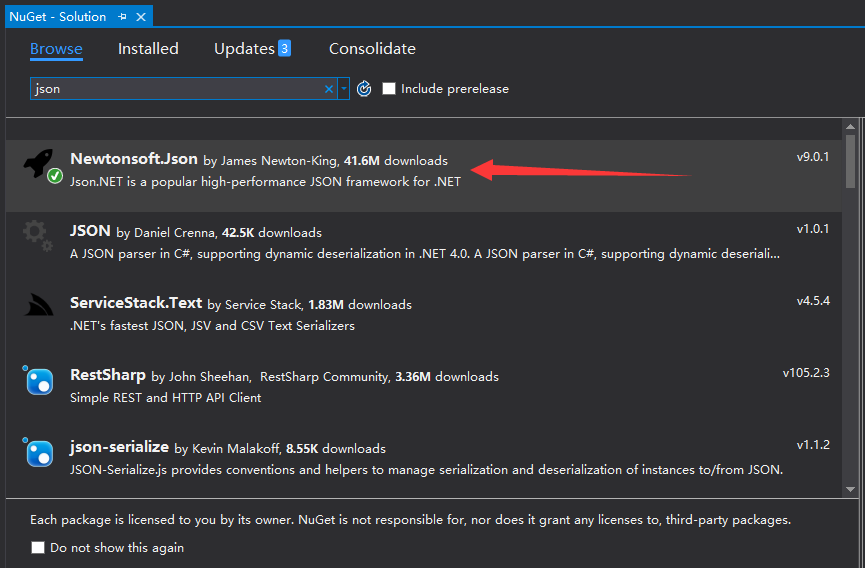The height and width of the screenshot is (568, 865).
Task: Select the RestSharp blue package icon
Action: pyautogui.click(x=39, y=381)
